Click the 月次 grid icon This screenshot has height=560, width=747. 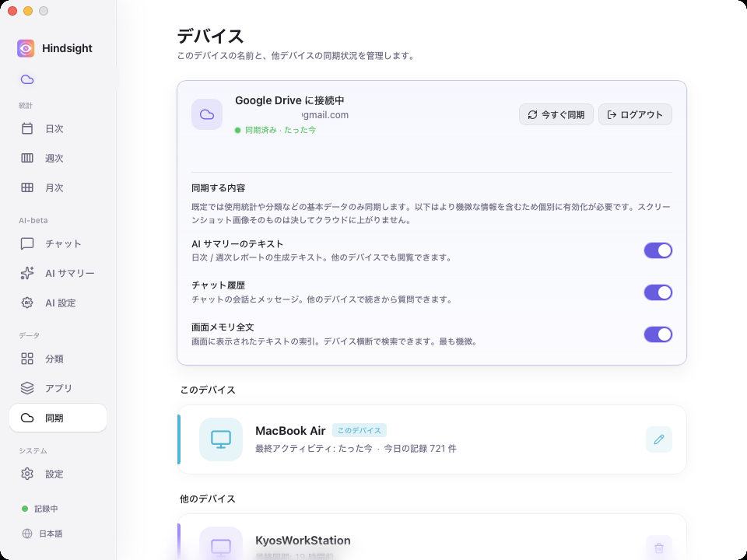(x=27, y=187)
